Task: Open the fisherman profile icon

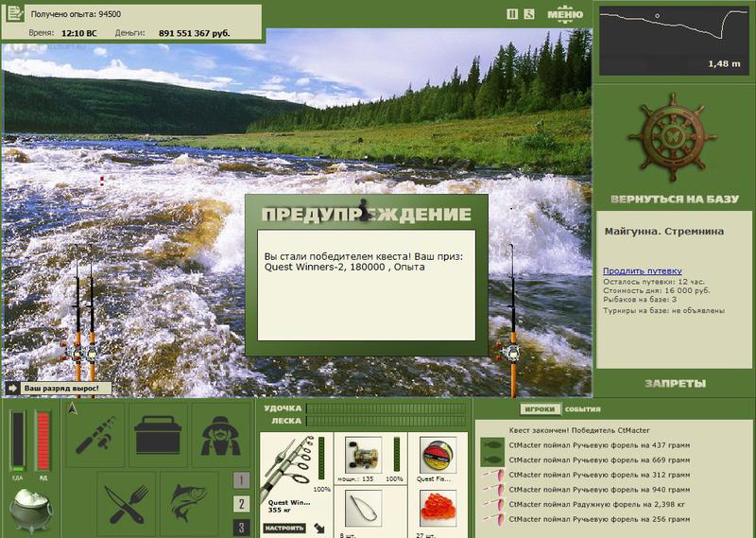Action: [x=221, y=435]
